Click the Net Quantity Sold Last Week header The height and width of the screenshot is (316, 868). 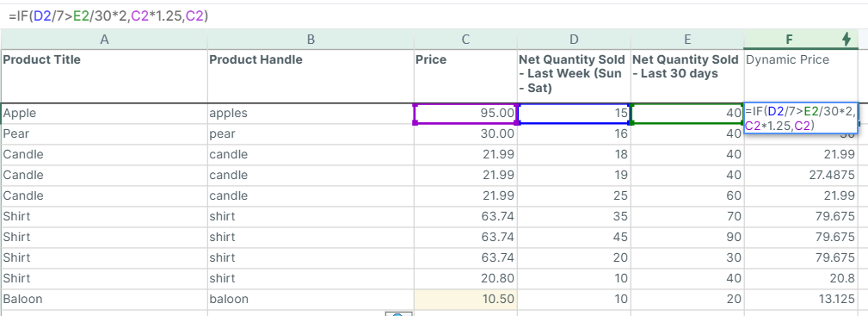[x=574, y=77]
